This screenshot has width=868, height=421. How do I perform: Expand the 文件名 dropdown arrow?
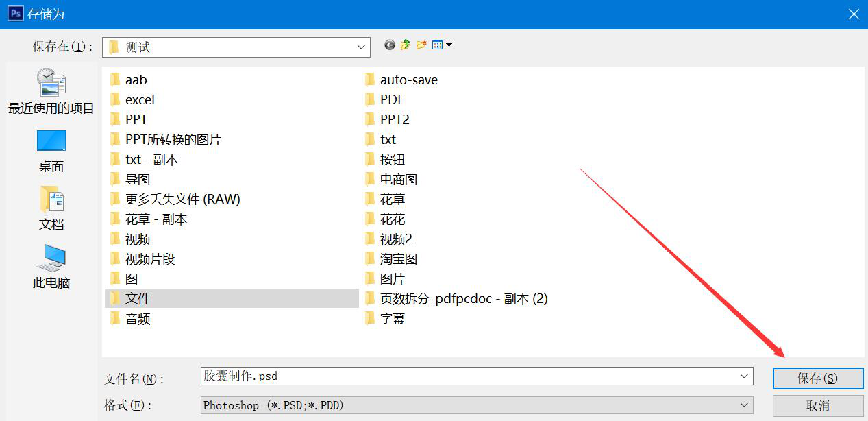pyautogui.click(x=744, y=376)
